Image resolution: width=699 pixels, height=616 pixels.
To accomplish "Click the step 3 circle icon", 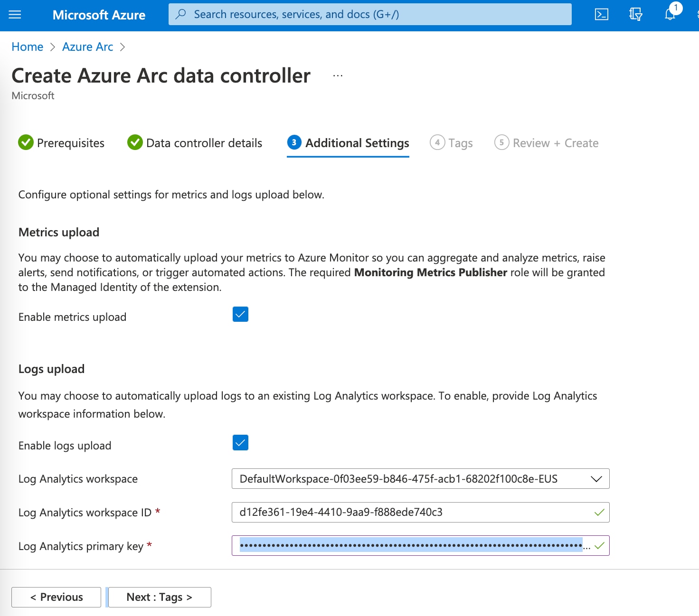I will pyautogui.click(x=294, y=142).
